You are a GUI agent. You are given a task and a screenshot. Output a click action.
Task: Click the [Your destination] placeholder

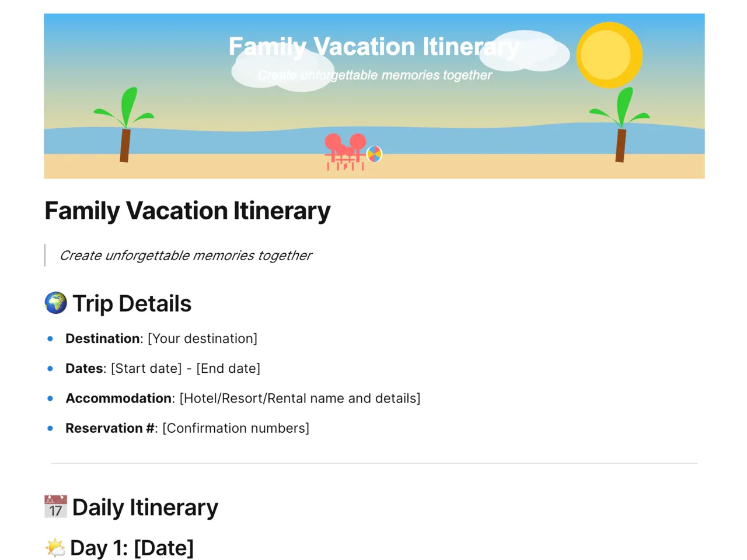coord(203,338)
